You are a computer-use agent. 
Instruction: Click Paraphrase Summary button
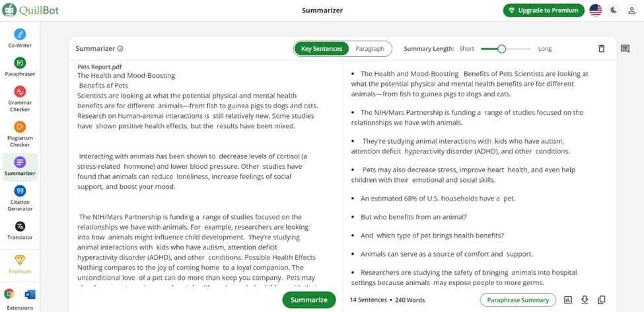(518, 299)
